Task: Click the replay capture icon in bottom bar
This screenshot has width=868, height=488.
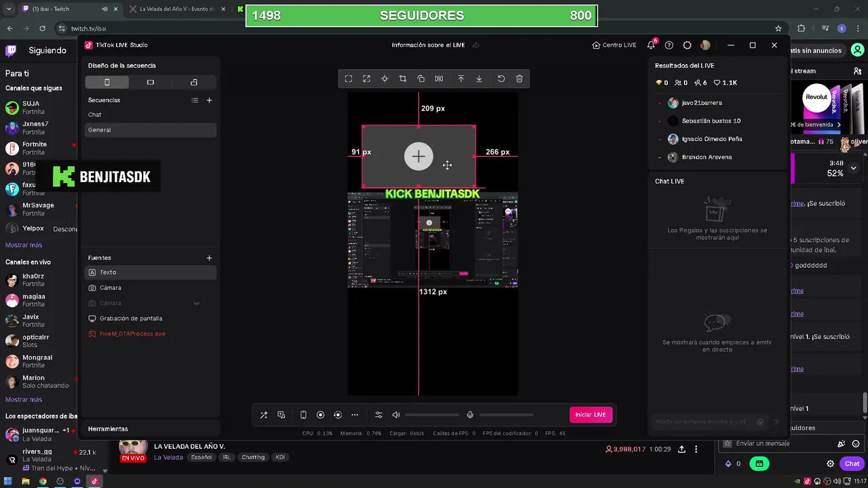Action: pyautogui.click(x=338, y=415)
